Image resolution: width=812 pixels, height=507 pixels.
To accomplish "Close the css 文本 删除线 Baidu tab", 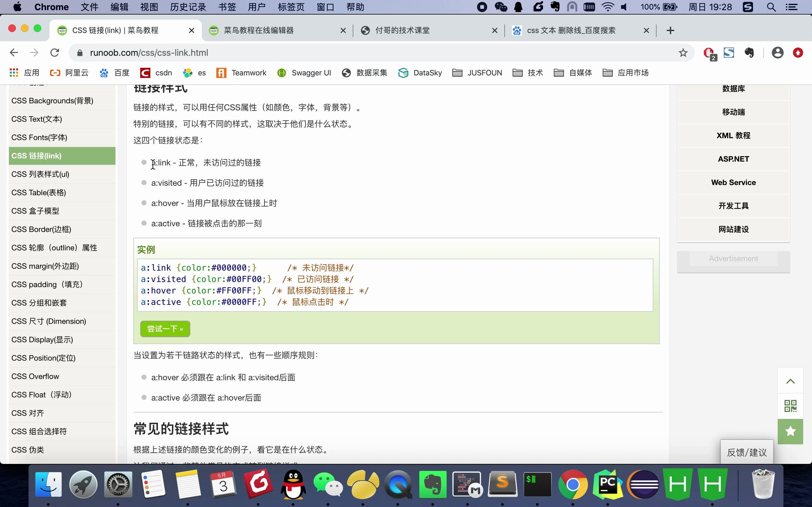I will (646, 30).
